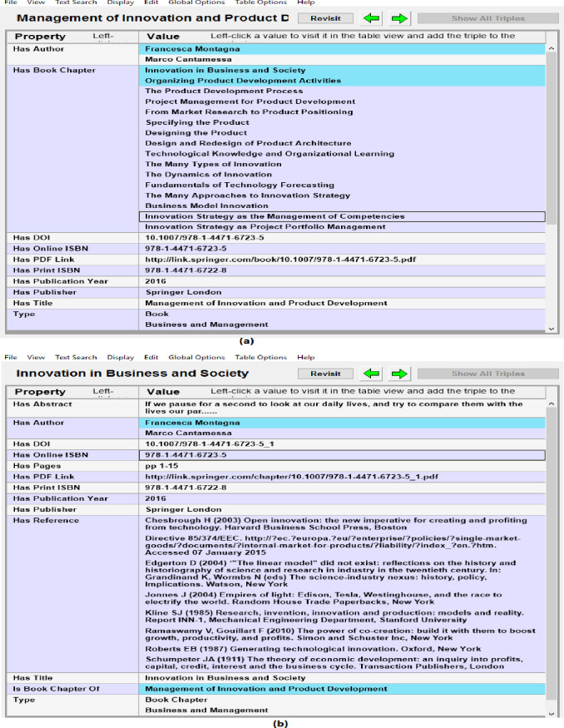564x728 pixels.
Task: Select 'Innovation Strategy as the Management of Competencies' row
Action: tap(275, 216)
